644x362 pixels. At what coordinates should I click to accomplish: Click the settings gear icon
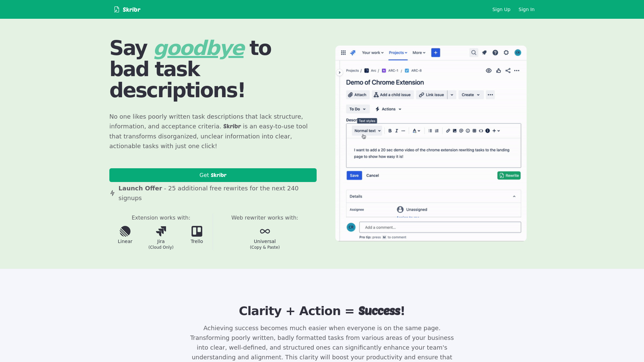pos(506,53)
